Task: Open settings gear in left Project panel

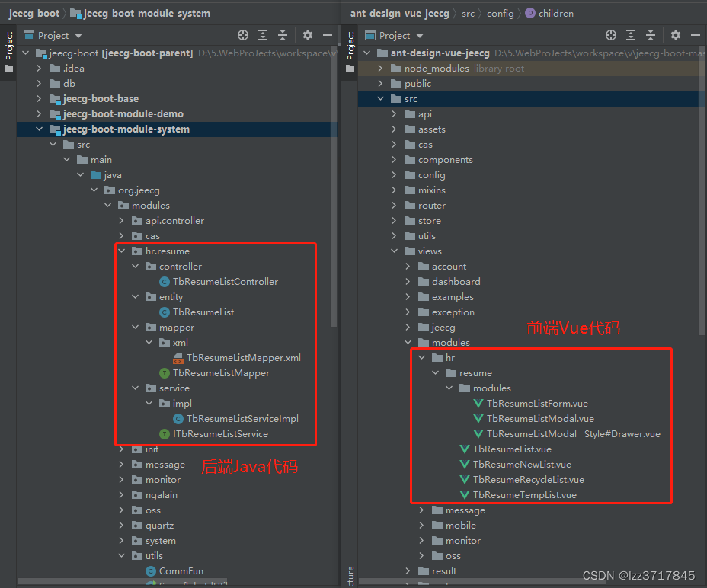Action: (308, 35)
